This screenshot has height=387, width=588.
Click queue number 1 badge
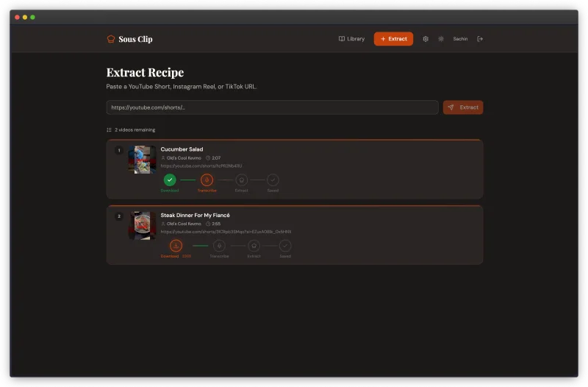click(119, 151)
